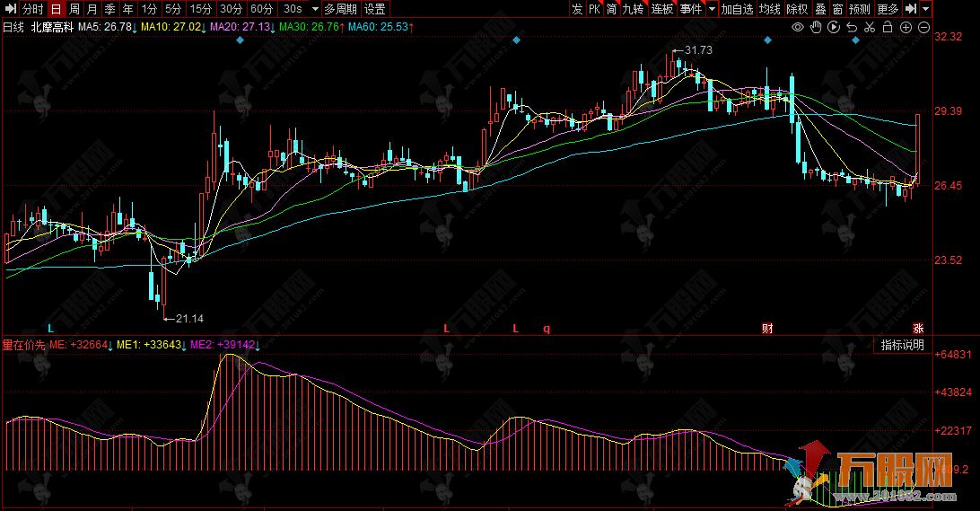The height and width of the screenshot is (511, 980).
Task: Toggle the chart lock icon
Action: click(x=888, y=28)
